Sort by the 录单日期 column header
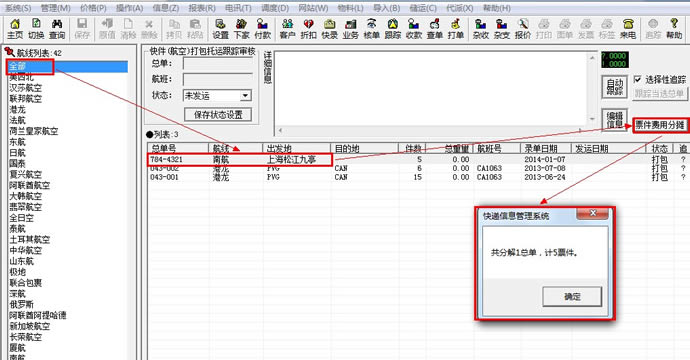 (x=545, y=148)
